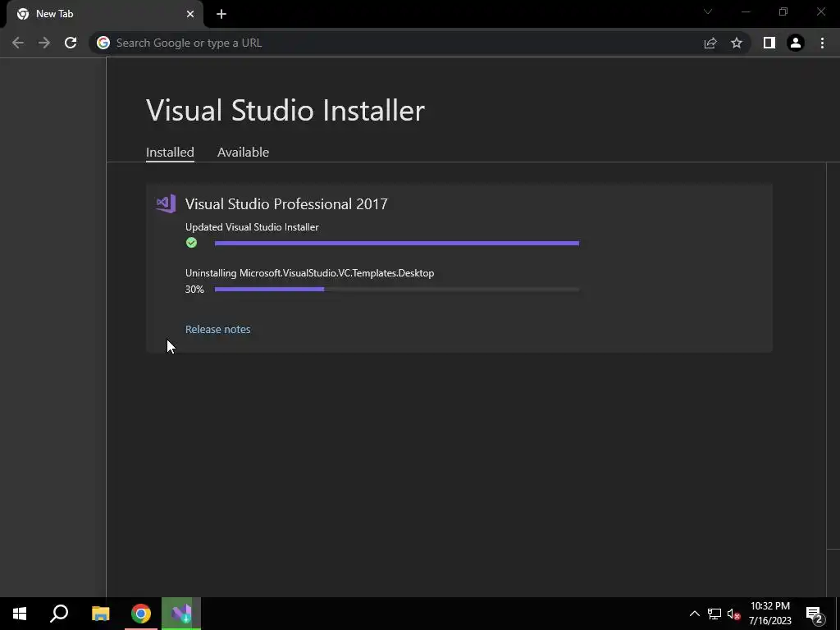840x630 pixels.
Task: Click Chrome icon in taskbar
Action: 141,614
